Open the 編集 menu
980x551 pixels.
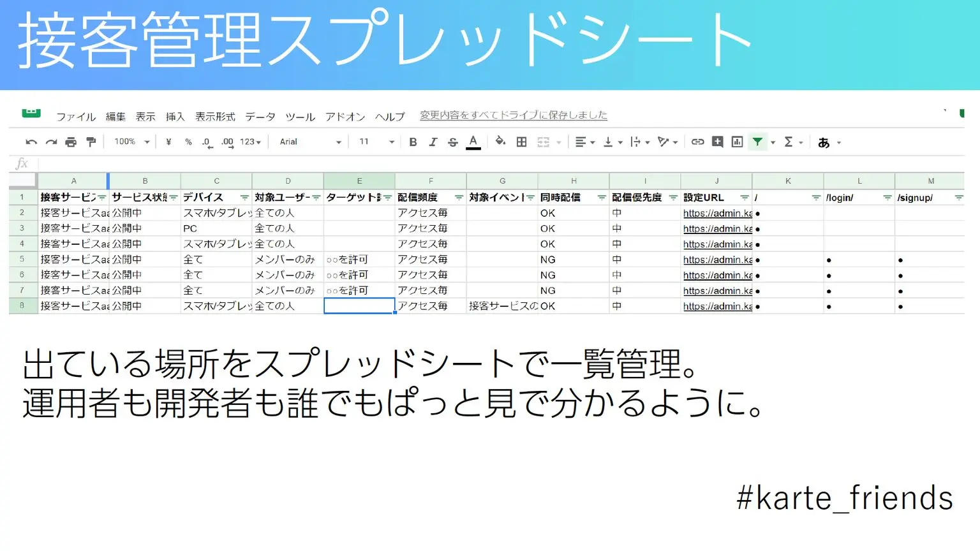(x=115, y=116)
